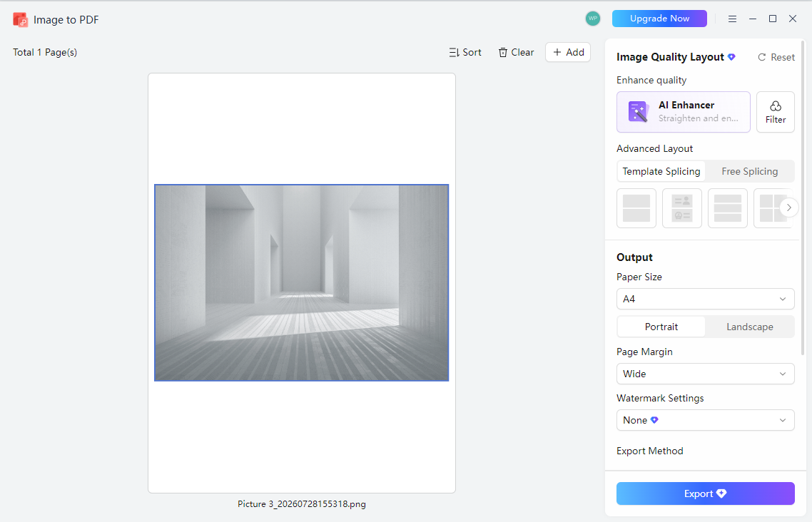Switch to Free Splicing tab
Viewport: 812px width, 522px height.
tap(749, 171)
